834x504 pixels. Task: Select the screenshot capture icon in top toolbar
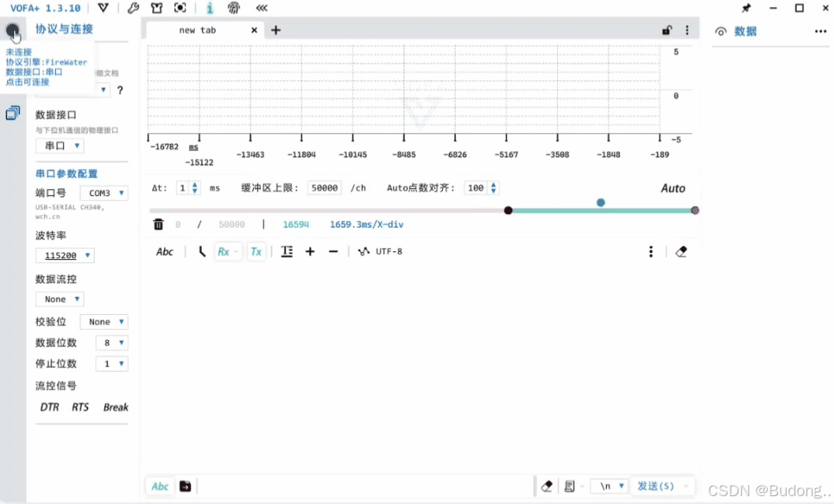(x=179, y=8)
